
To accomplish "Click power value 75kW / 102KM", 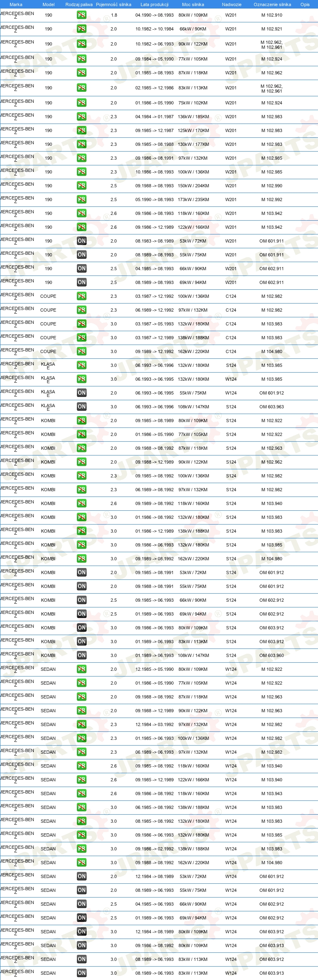I will pos(193,103).
